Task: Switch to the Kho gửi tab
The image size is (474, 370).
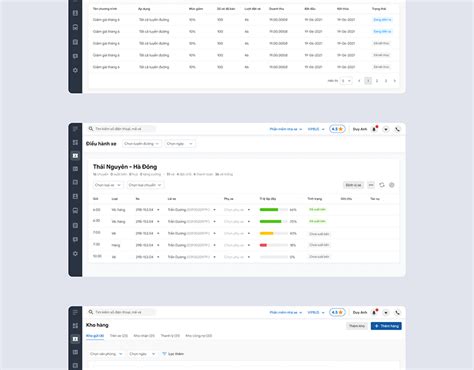Action: tap(95, 336)
